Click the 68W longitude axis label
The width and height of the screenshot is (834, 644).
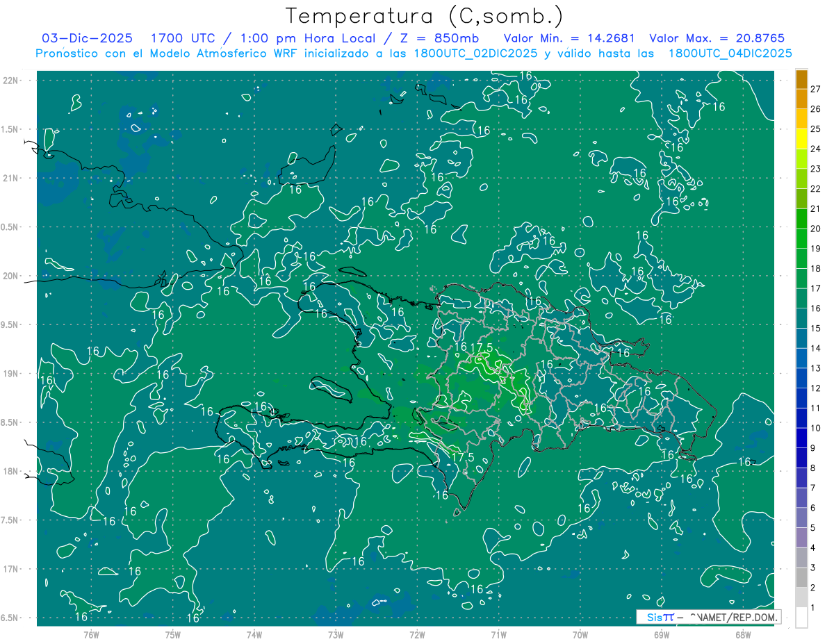pos(743,635)
